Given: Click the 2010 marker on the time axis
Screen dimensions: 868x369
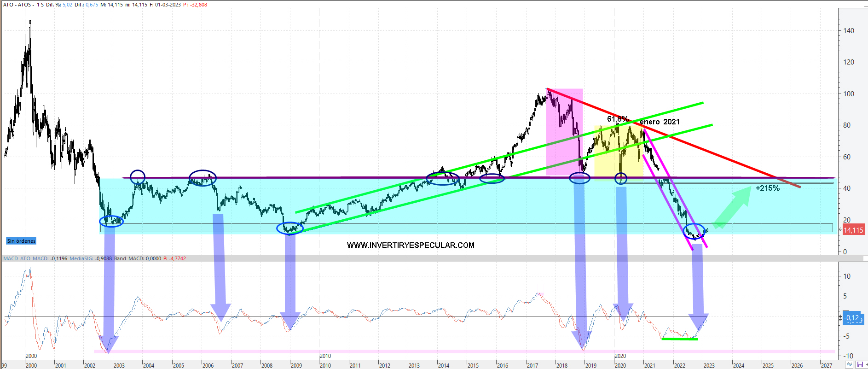Looking at the screenshot, I should coord(325,356).
